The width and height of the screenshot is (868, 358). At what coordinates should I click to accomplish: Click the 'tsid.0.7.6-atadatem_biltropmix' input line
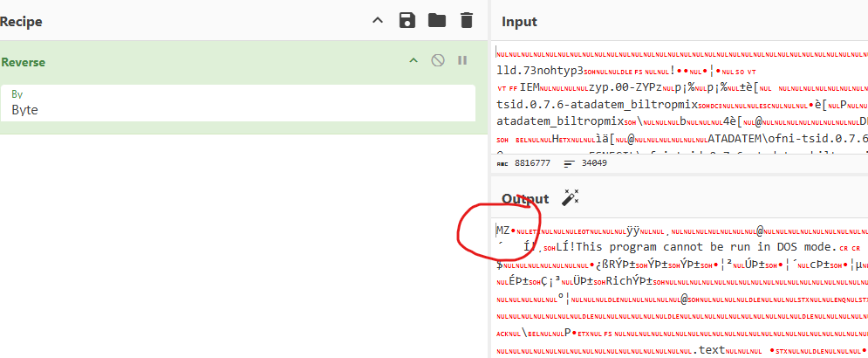pos(598,105)
